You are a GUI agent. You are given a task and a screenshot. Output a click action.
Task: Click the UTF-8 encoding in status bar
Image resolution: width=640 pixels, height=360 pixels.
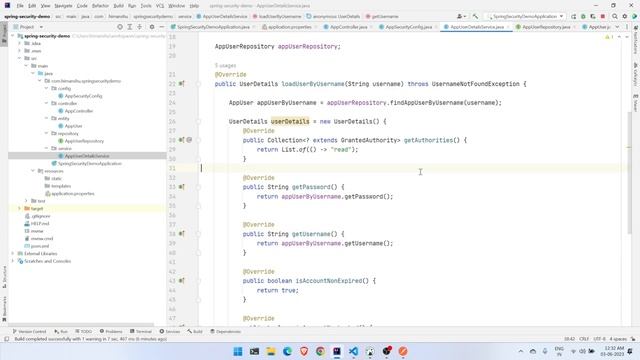599,339
